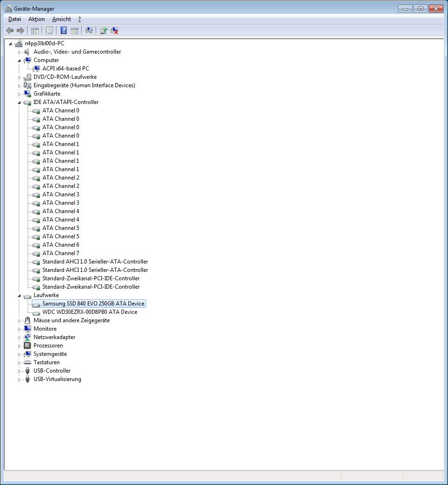Maximize the Geräte-Manager window
Image resolution: width=448 pixels, height=485 pixels.
click(x=420, y=9)
